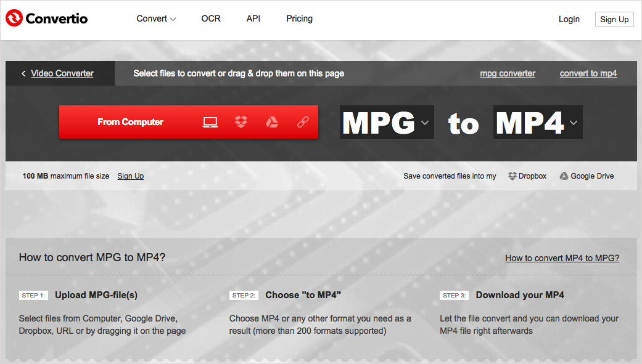The width and height of the screenshot is (642, 364).
Task: Open the OCR page
Action: [x=211, y=19]
